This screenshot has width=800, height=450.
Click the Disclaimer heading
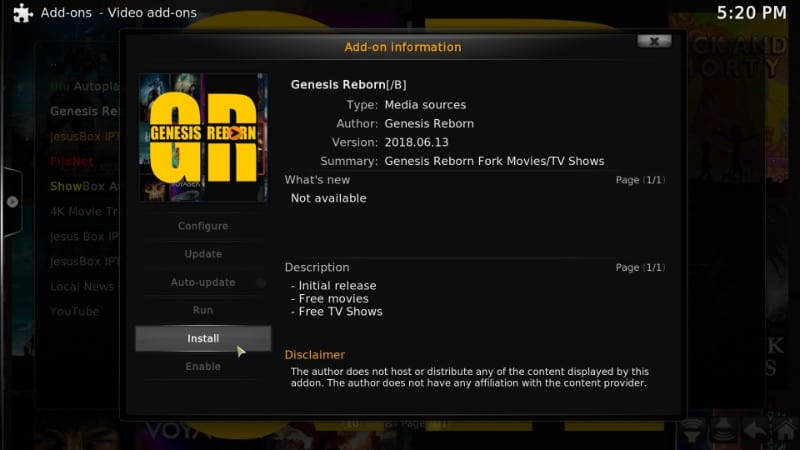pyautogui.click(x=315, y=355)
